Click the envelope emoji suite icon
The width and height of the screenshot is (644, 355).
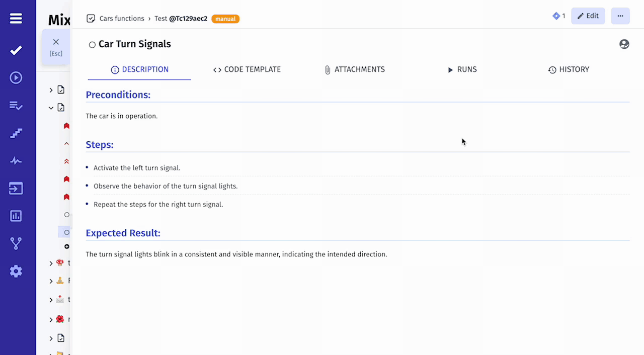(x=60, y=299)
